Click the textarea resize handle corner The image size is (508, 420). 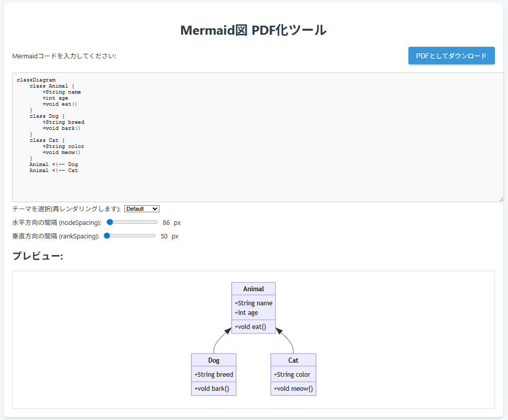pos(501,199)
